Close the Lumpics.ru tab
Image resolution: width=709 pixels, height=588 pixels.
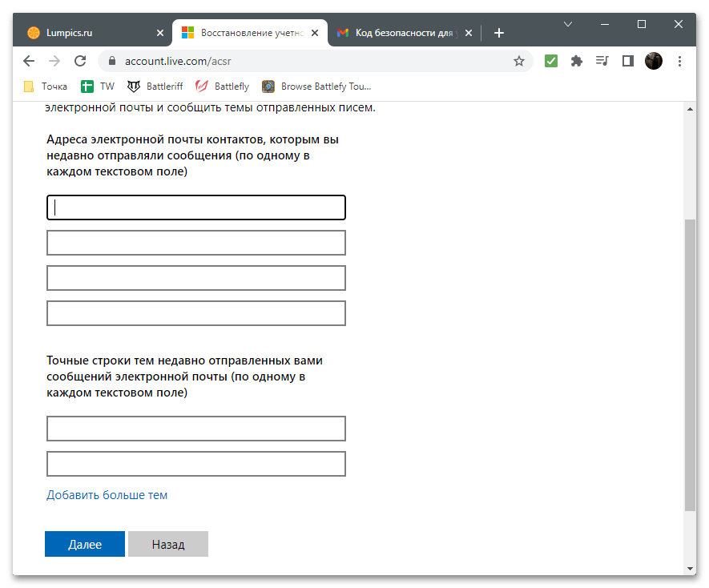(160, 33)
